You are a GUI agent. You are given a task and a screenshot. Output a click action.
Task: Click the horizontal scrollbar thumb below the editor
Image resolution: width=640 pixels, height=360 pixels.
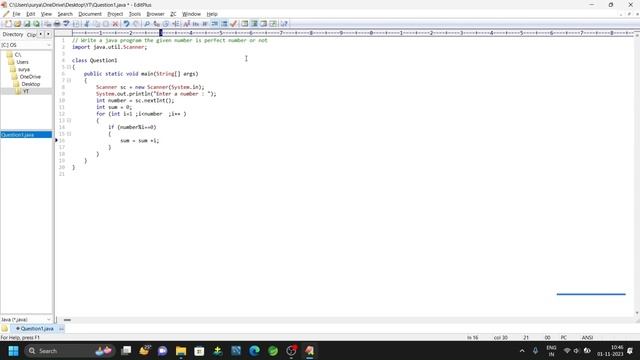[x=67, y=320]
